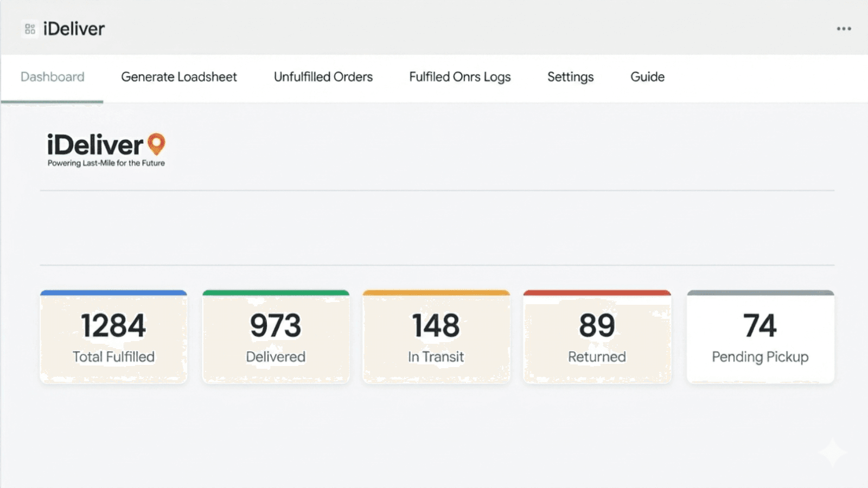Viewport: 868px width, 488px height.
Task: Open the Generate Loadsheet tab
Action: coord(179,77)
